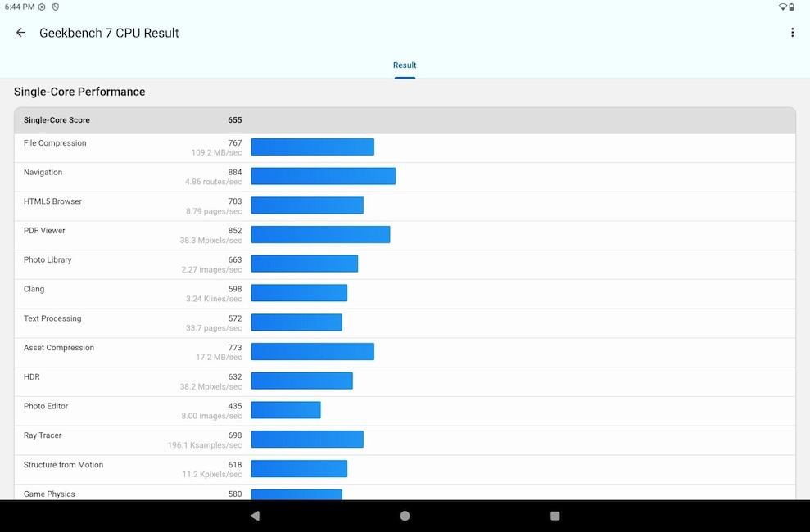The height and width of the screenshot is (532, 810).
Task: Click the Photo Library score bar
Action: point(305,264)
